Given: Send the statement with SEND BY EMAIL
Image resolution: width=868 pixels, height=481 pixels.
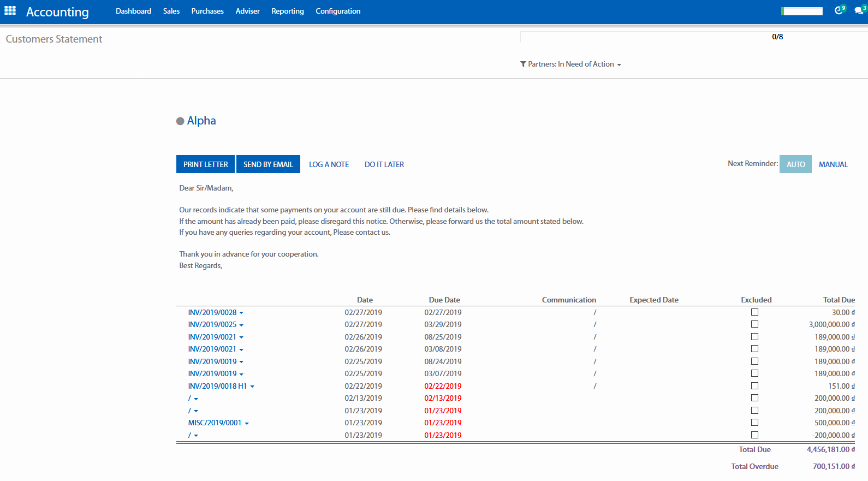Looking at the screenshot, I should coord(268,164).
